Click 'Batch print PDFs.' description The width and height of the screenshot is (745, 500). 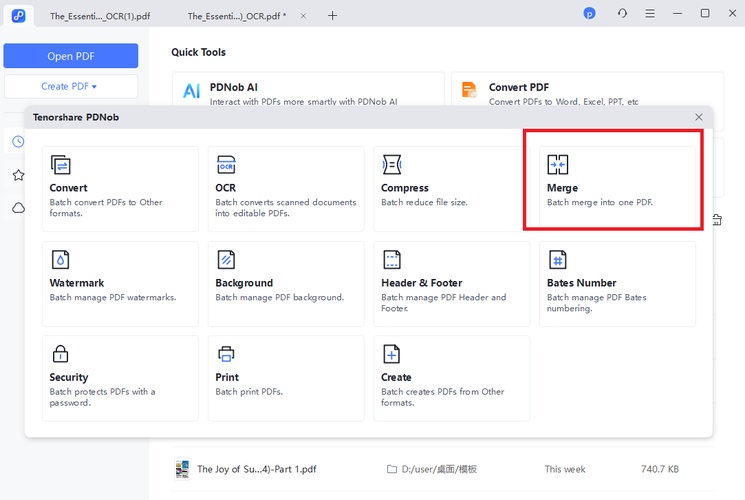(x=249, y=392)
